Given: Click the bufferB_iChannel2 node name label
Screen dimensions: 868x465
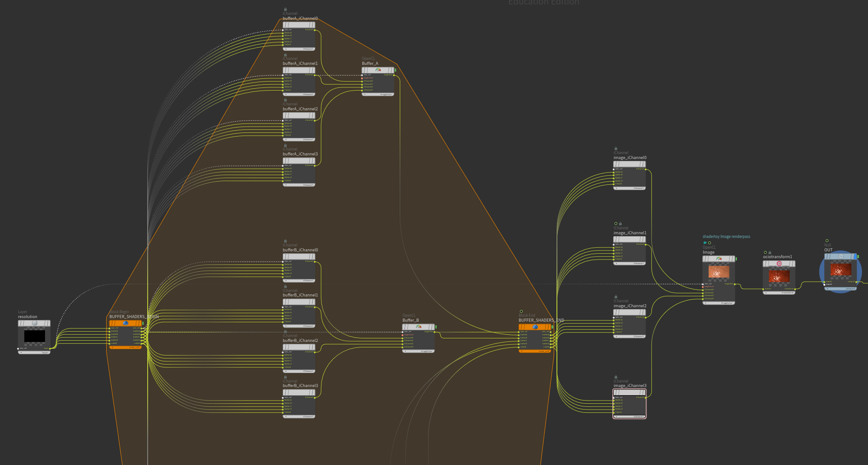Looking at the screenshot, I should 300,341.
